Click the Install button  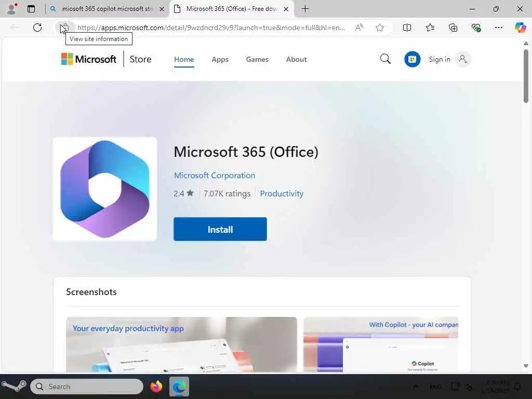pos(220,229)
